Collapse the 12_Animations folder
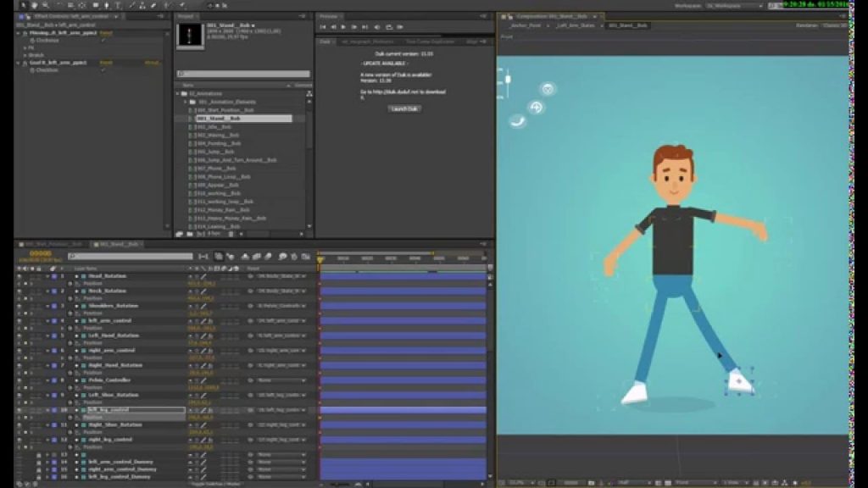The height and width of the screenshot is (488, 868). pos(178,93)
